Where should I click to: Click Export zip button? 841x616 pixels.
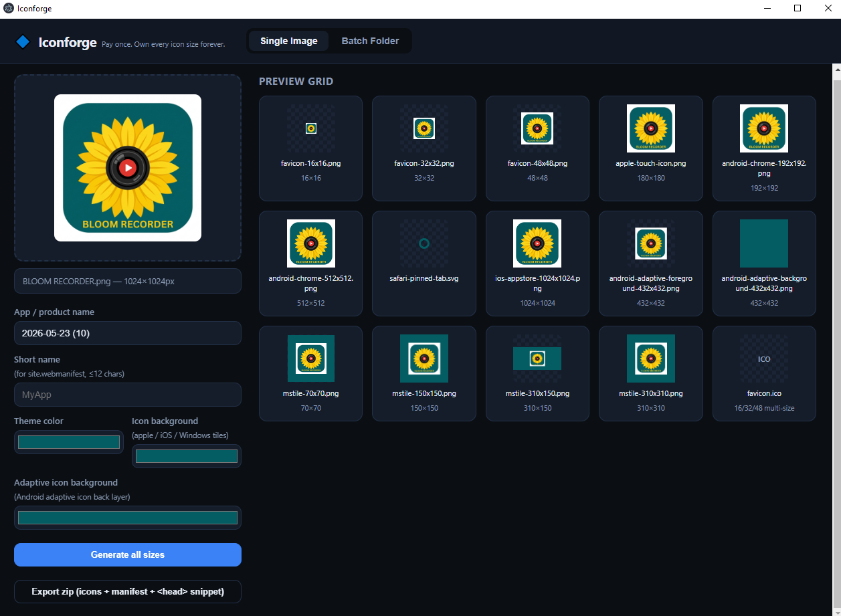point(128,592)
